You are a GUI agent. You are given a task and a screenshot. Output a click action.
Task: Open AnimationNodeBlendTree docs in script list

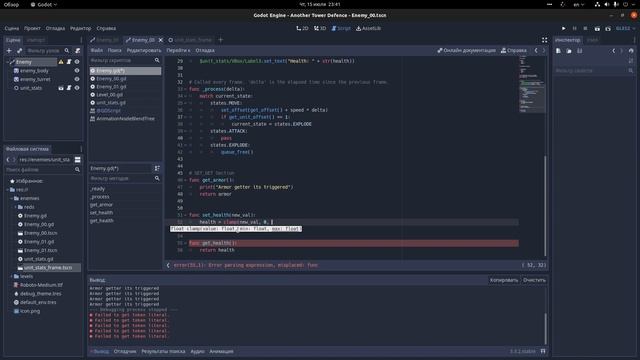point(125,119)
